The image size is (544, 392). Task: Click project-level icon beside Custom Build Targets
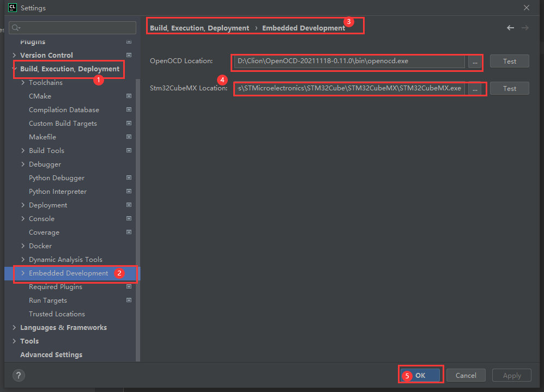coord(129,123)
